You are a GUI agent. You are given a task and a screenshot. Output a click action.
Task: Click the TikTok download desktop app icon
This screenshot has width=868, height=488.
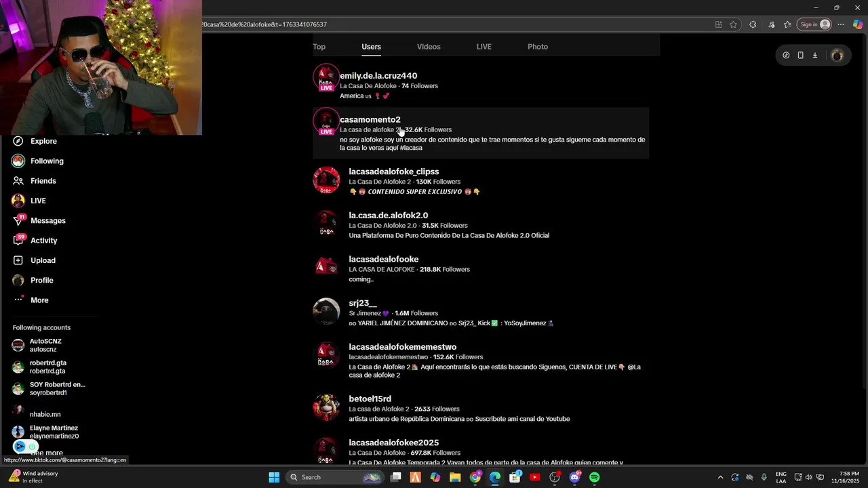[x=815, y=56]
